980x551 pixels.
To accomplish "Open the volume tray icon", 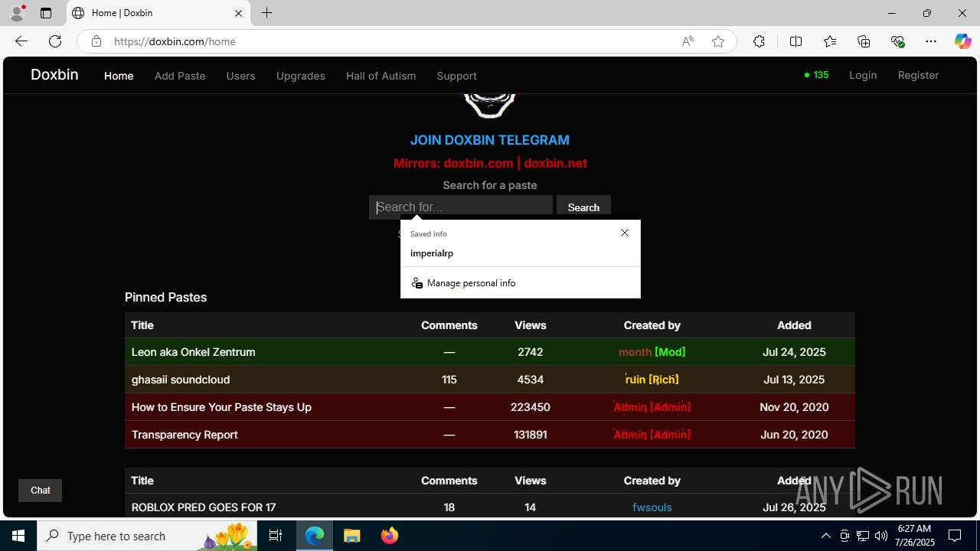I will click(881, 536).
